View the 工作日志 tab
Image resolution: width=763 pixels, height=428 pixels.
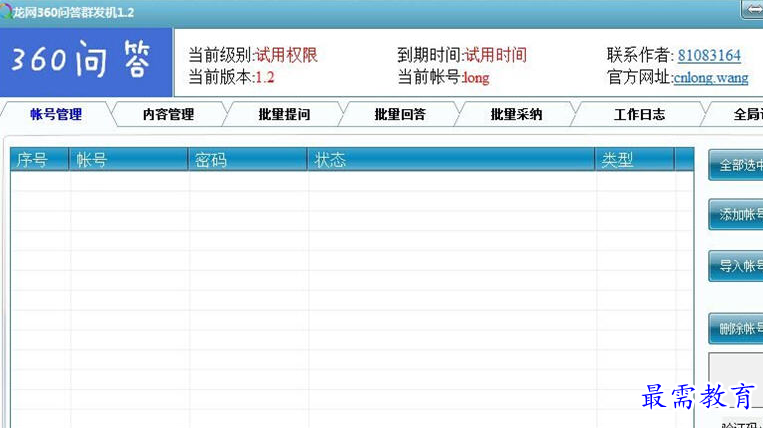point(639,115)
